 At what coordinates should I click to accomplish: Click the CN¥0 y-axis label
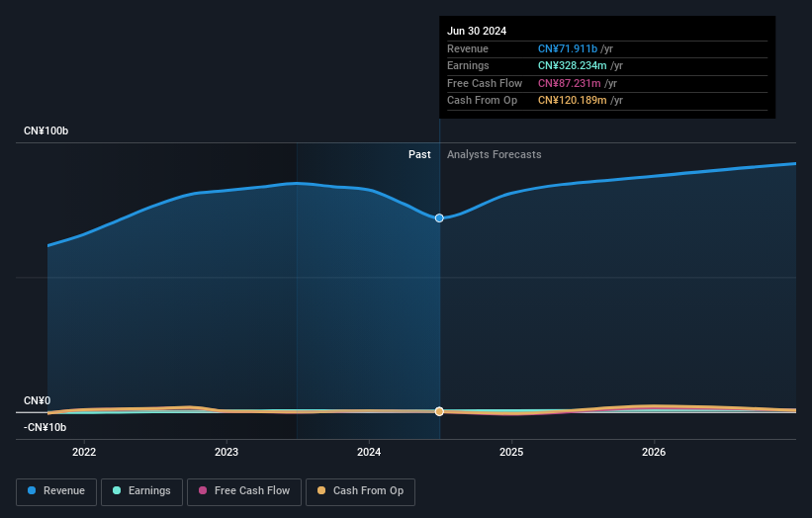(38, 401)
